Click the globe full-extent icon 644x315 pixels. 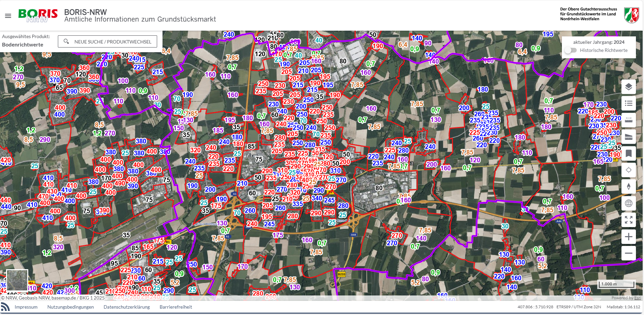coord(628,203)
